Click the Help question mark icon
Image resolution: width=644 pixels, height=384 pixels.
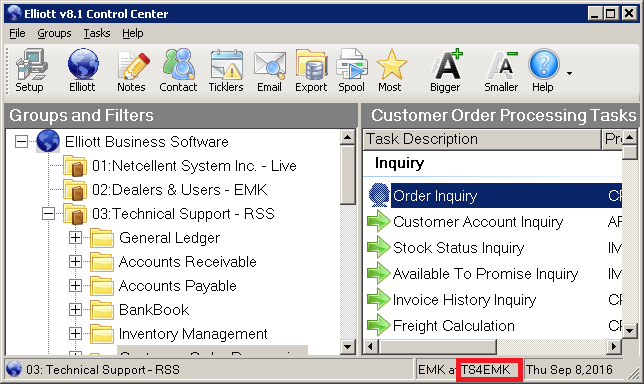543,70
